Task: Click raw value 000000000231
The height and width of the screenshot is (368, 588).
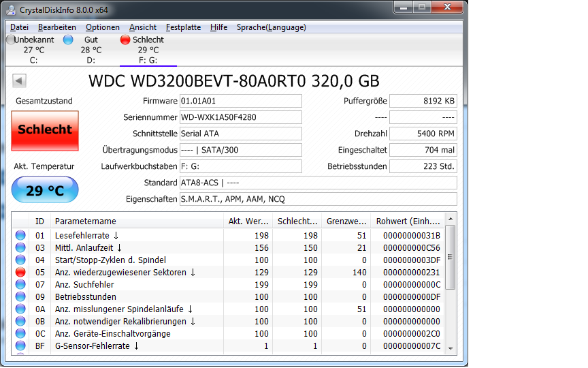Action: (412, 272)
